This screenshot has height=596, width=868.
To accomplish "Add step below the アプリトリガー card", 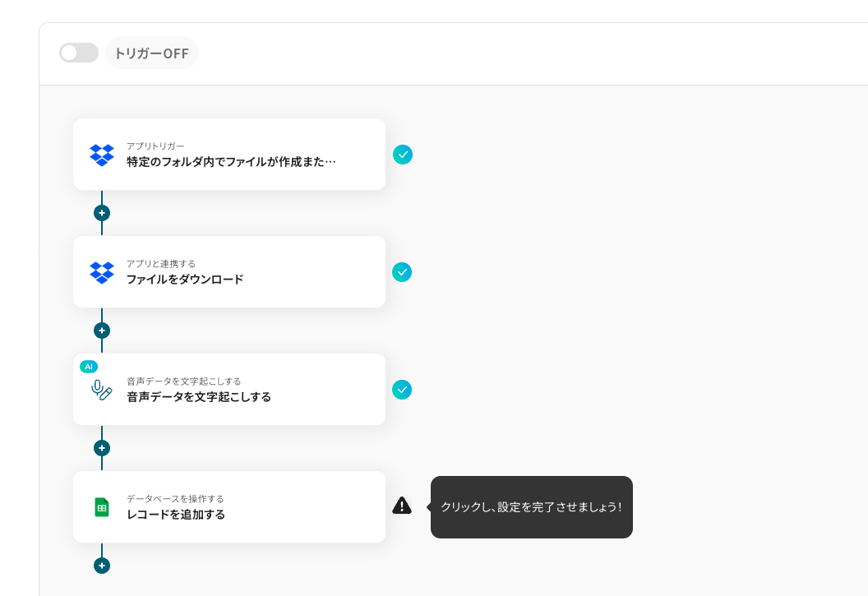I will click(102, 213).
